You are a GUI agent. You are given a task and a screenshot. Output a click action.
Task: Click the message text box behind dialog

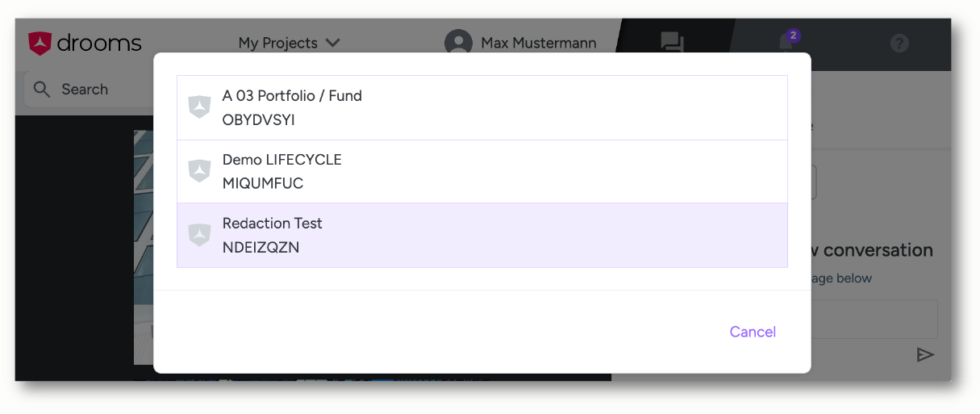click(x=874, y=319)
